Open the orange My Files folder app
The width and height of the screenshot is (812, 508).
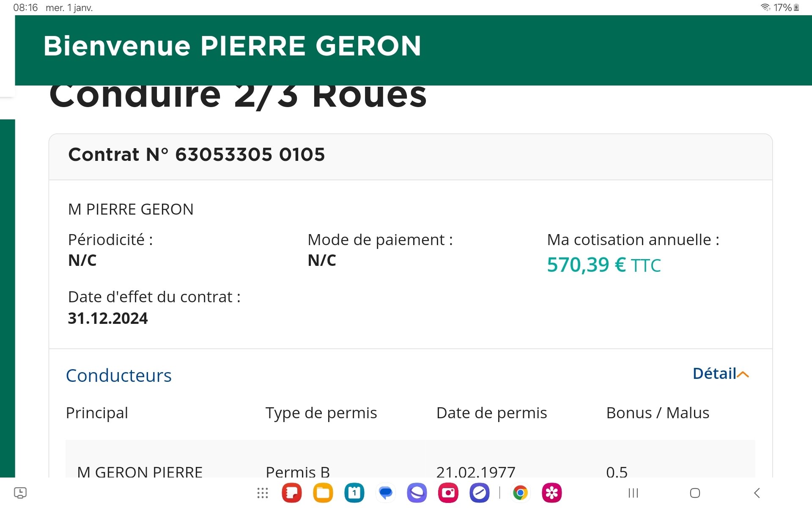(x=323, y=493)
